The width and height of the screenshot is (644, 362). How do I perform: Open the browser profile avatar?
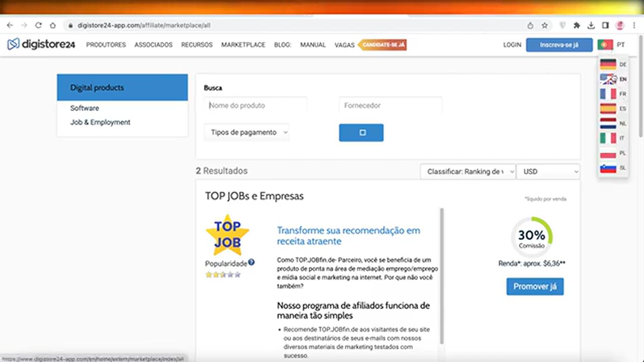tap(620, 25)
